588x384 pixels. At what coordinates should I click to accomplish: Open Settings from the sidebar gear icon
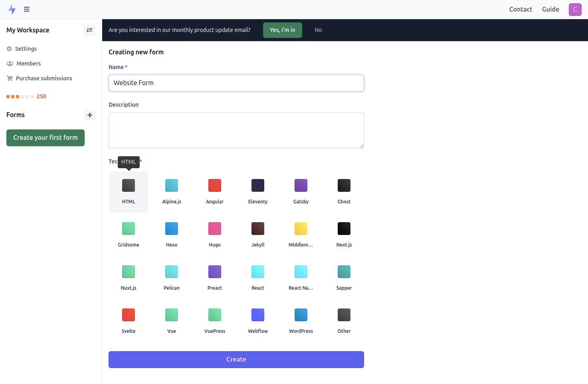coord(9,48)
